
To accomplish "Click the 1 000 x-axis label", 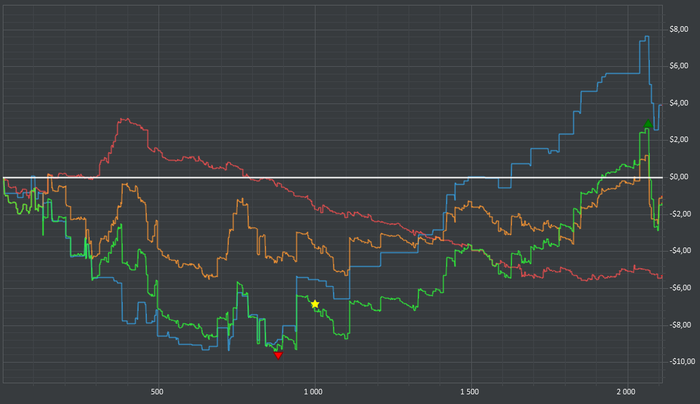I will click(x=313, y=392).
